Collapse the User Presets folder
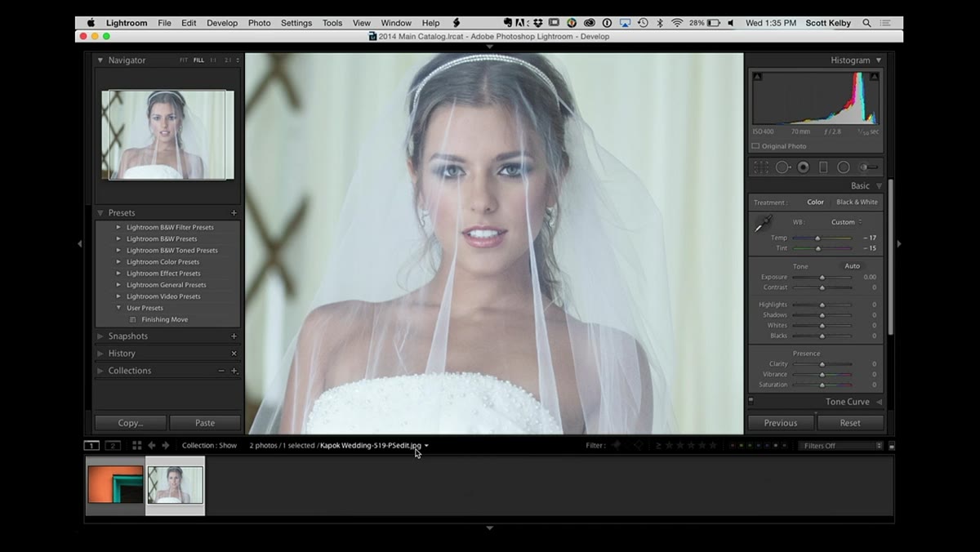The image size is (980, 552). pos(118,308)
